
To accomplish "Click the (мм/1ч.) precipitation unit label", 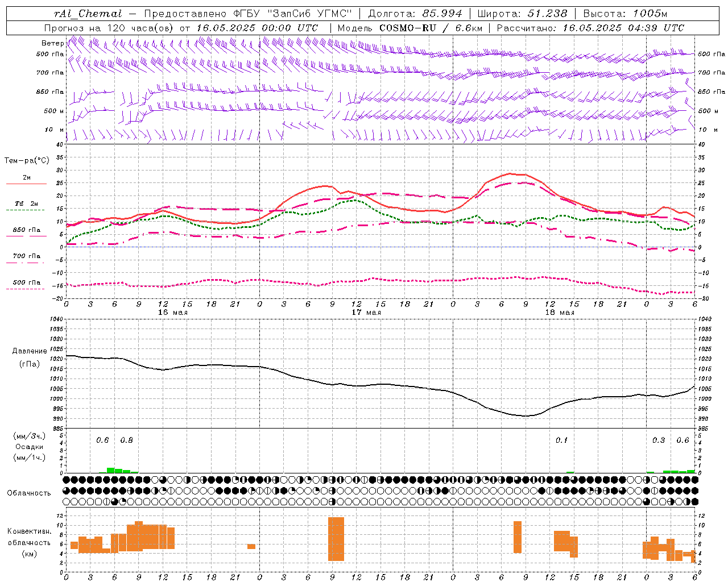I will pos(30,458).
